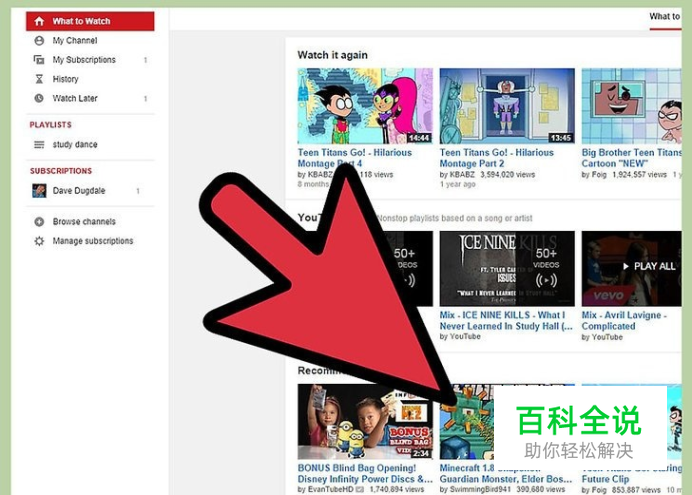
Task: Click the Watch it again heading
Action: point(332,55)
